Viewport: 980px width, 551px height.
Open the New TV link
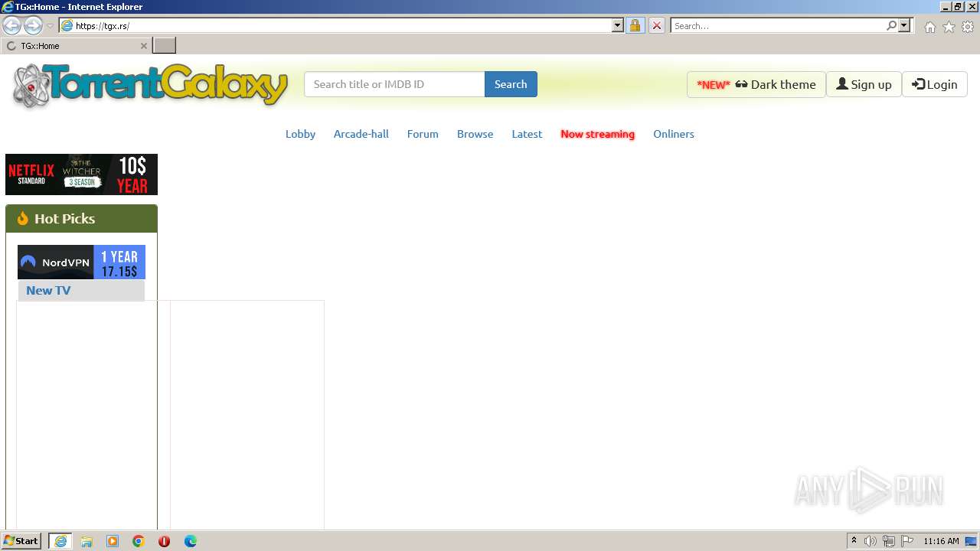tap(48, 290)
